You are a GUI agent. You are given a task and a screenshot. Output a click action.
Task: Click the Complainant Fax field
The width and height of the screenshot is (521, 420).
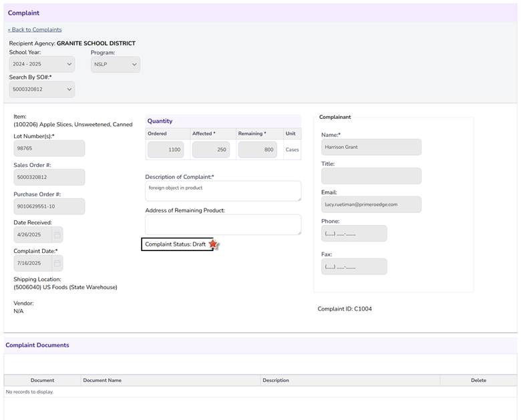[x=354, y=266]
